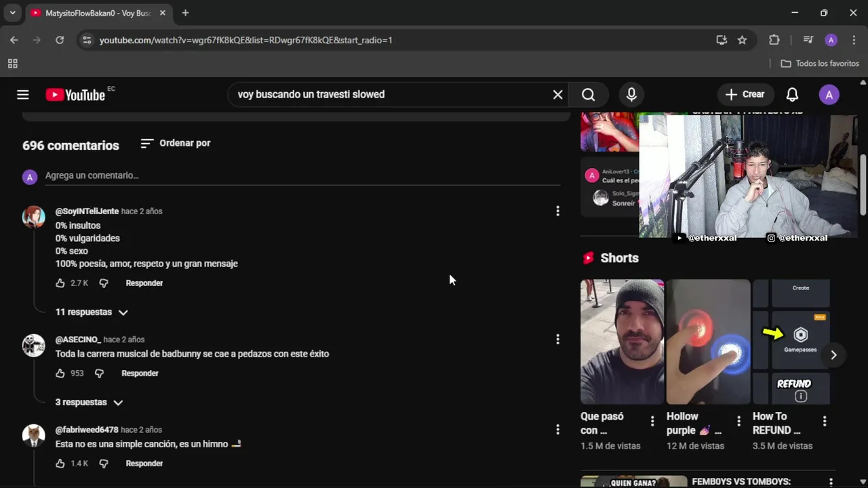The image size is (868, 488).
Task: Open options menu for @SoyINTeliJente comment
Action: tap(557, 211)
